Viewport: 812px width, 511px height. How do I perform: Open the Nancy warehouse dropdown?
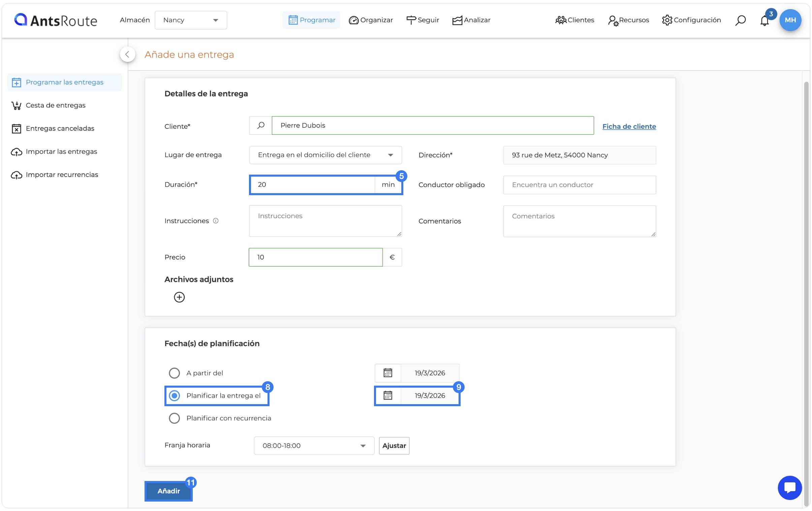tap(190, 20)
